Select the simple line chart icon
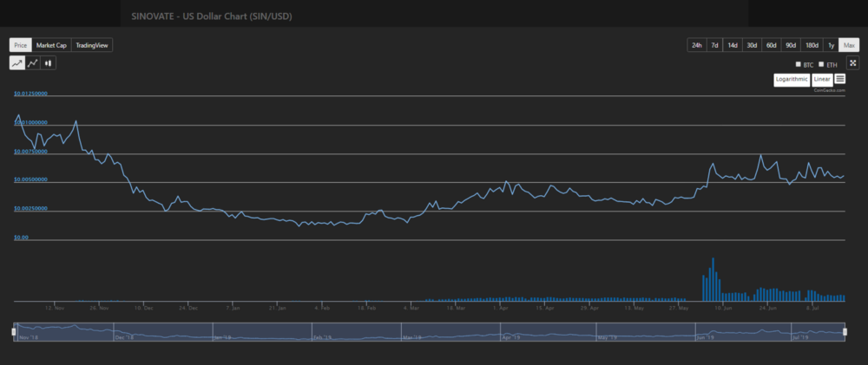The image size is (868, 365). [17, 63]
